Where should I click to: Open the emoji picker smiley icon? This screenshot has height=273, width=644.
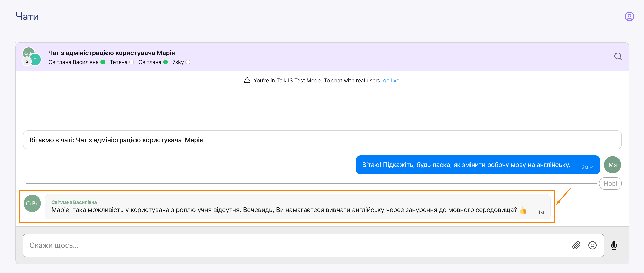[592, 245]
